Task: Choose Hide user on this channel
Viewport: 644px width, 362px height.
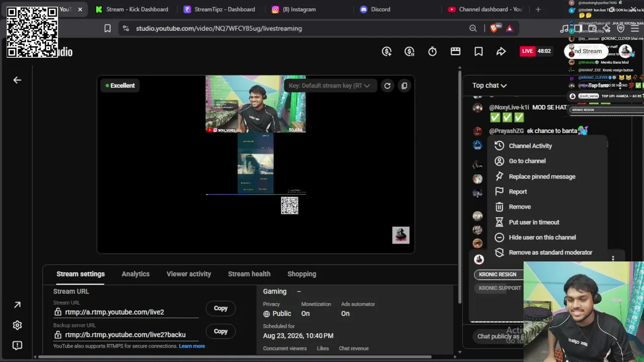Action: (x=547, y=237)
